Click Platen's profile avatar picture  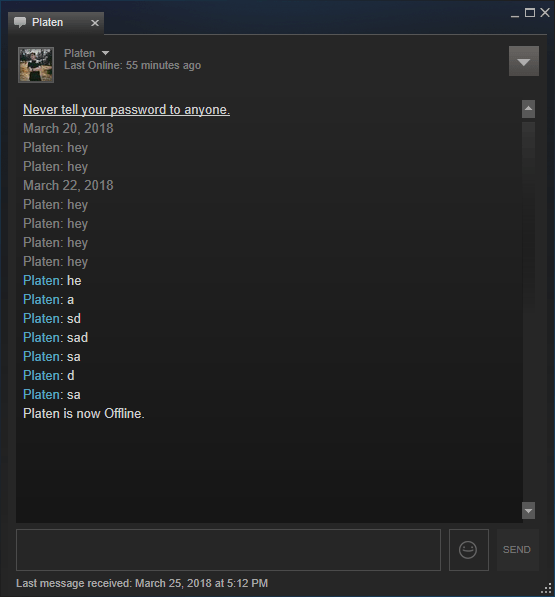pyautogui.click(x=36, y=65)
